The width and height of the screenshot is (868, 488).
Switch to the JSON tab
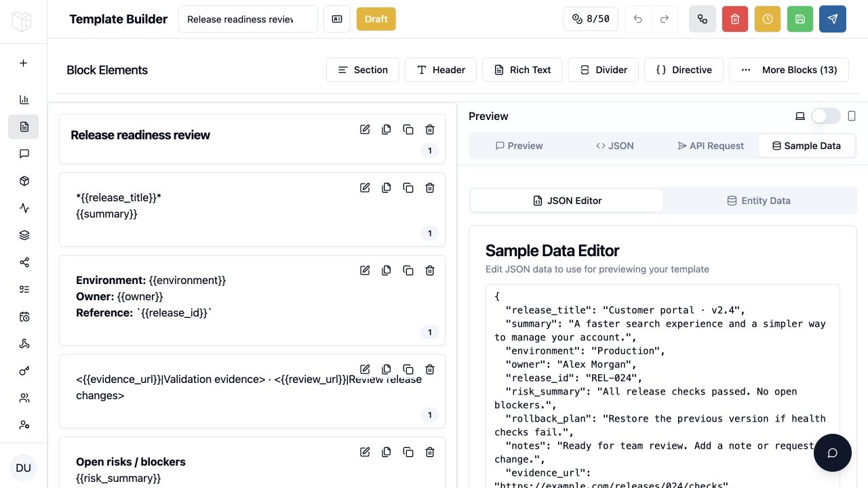tap(615, 146)
